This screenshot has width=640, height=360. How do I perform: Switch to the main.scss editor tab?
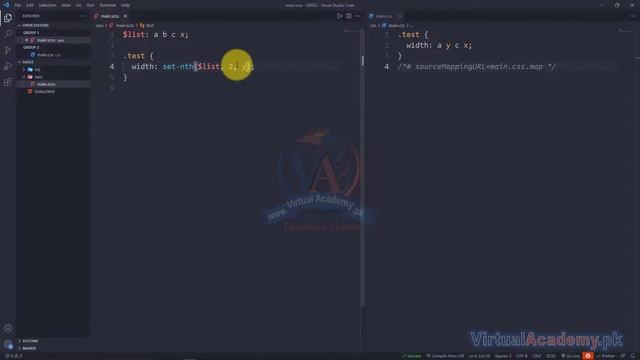109,16
